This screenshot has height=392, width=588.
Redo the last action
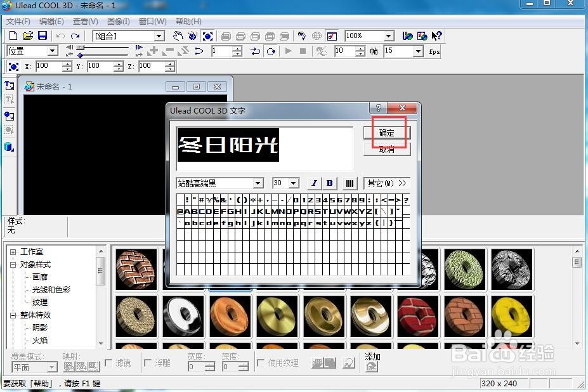75,36
